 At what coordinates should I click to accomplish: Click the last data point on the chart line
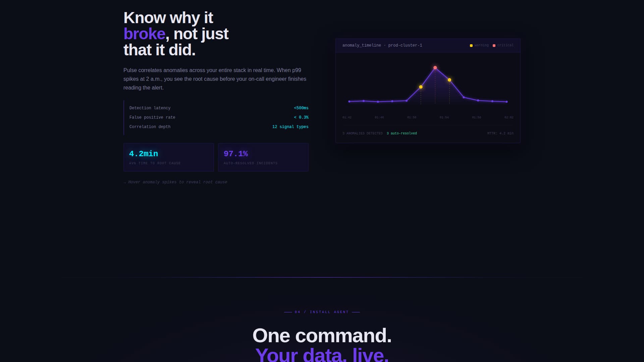tap(506, 102)
